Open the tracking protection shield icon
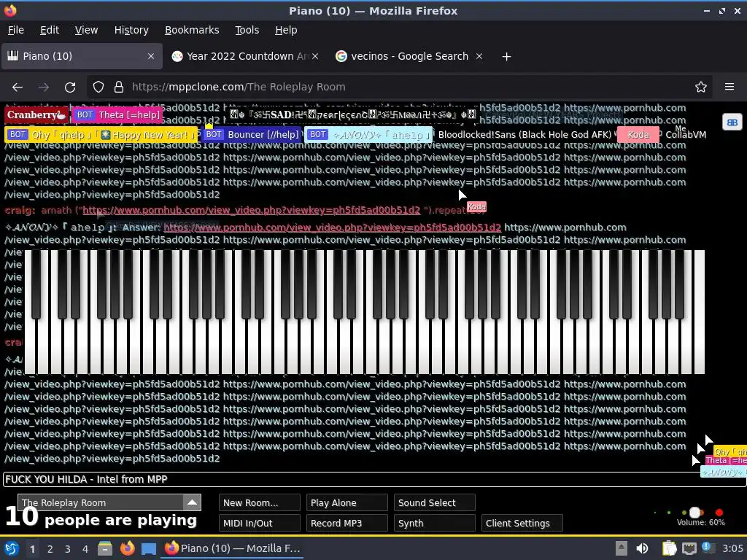Viewport: 747px width, 560px height. click(98, 87)
